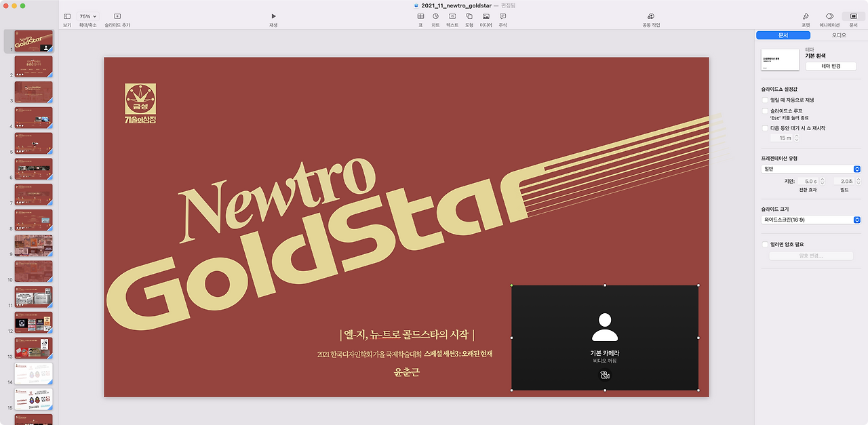Image resolution: width=868 pixels, height=425 pixels.
Task: Open the 미디어 media insert menu
Action: coord(486,16)
